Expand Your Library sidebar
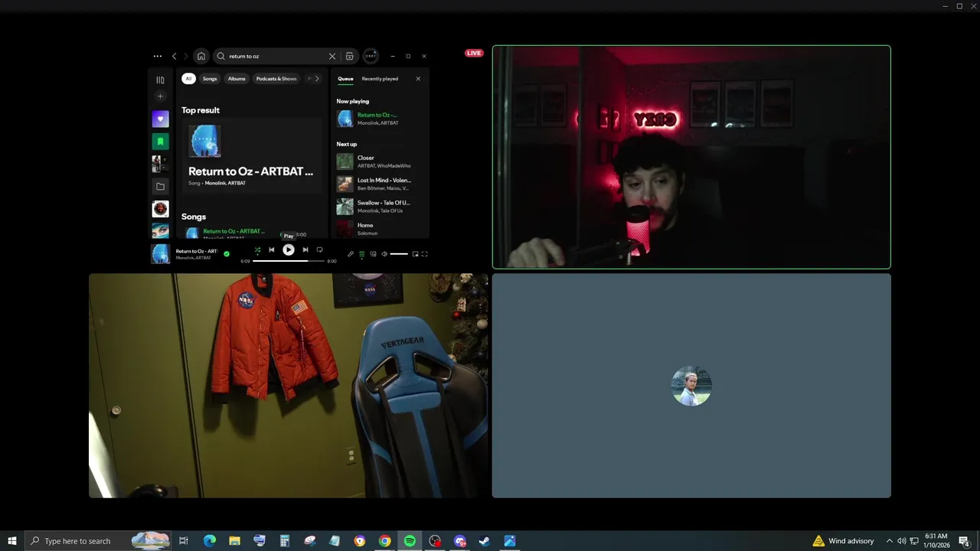 pyautogui.click(x=160, y=80)
